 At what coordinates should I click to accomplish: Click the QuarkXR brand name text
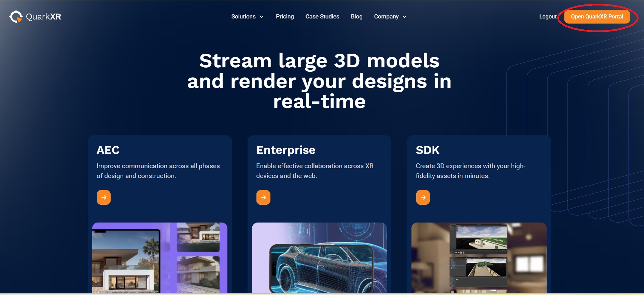coord(43,17)
